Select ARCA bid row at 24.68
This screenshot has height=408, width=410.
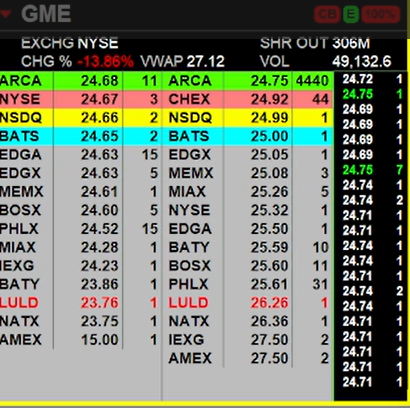(81, 81)
